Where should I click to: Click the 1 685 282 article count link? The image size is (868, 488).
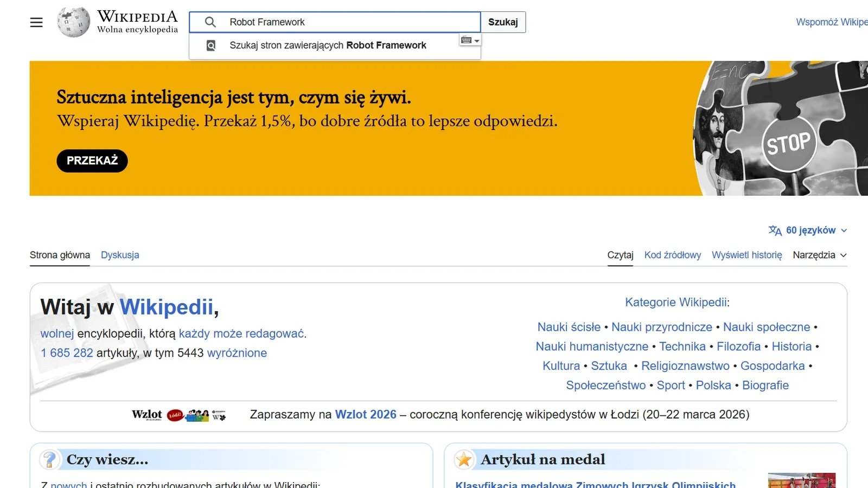coord(67,353)
